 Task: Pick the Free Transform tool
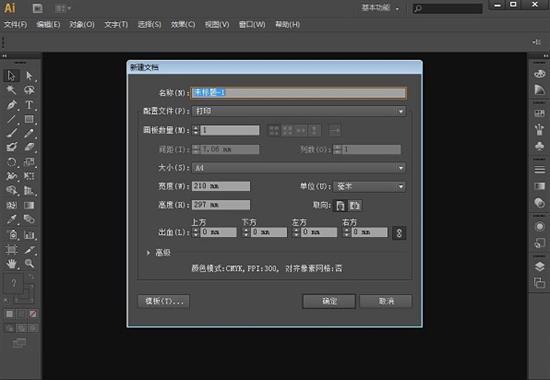29,176
